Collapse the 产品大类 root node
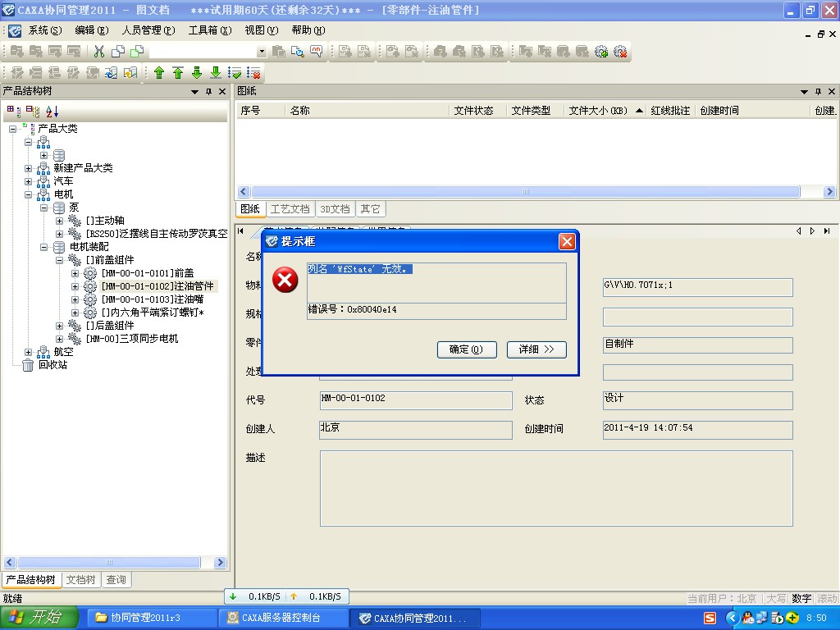Screen dimensions: 840x630 [x=13, y=129]
